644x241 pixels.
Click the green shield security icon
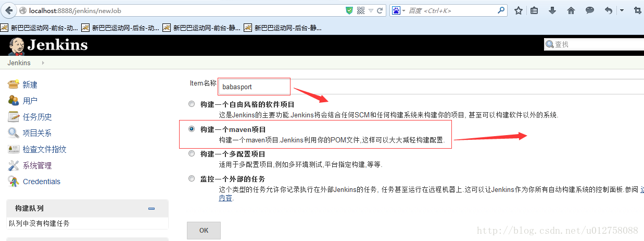[x=349, y=10]
